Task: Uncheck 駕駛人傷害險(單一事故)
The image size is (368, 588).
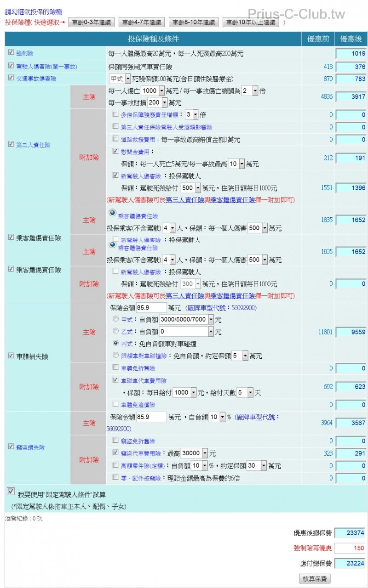Action: (x=11, y=66)
